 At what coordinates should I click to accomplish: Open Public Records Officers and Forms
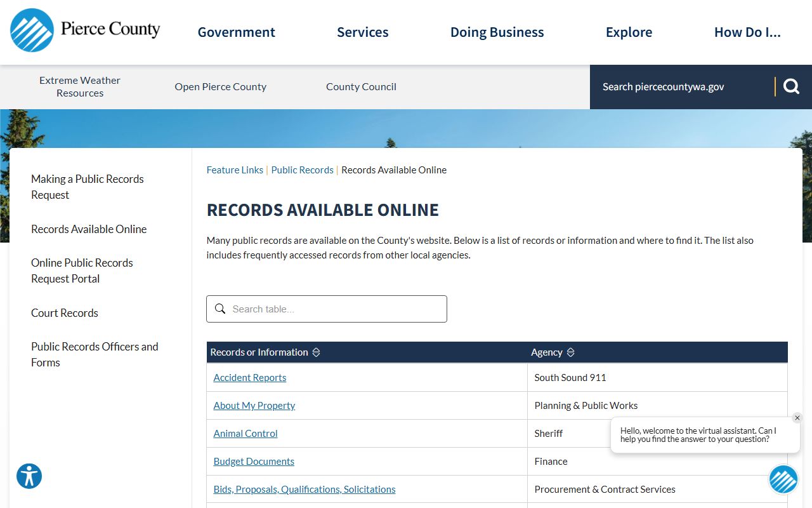(x=95, y=354)
